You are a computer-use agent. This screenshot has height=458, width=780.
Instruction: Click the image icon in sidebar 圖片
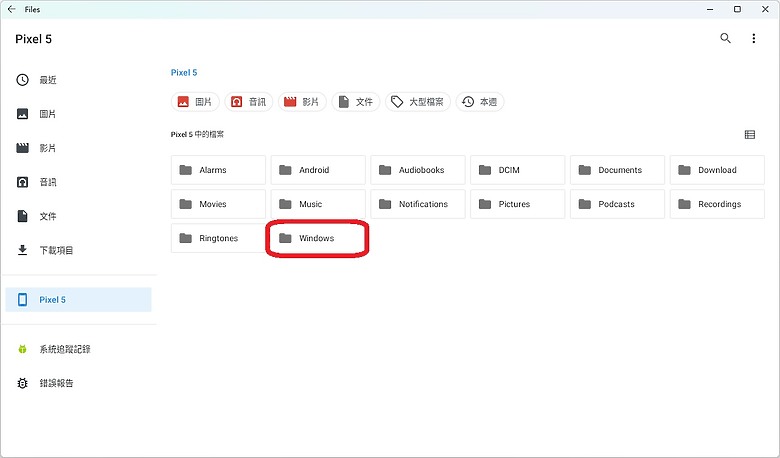click(22, 114)
